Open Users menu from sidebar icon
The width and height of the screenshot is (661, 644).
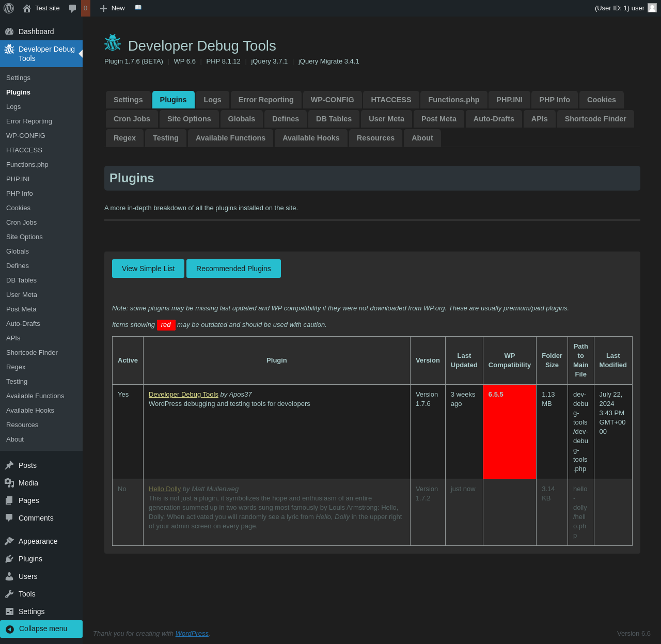pos(9,576)
